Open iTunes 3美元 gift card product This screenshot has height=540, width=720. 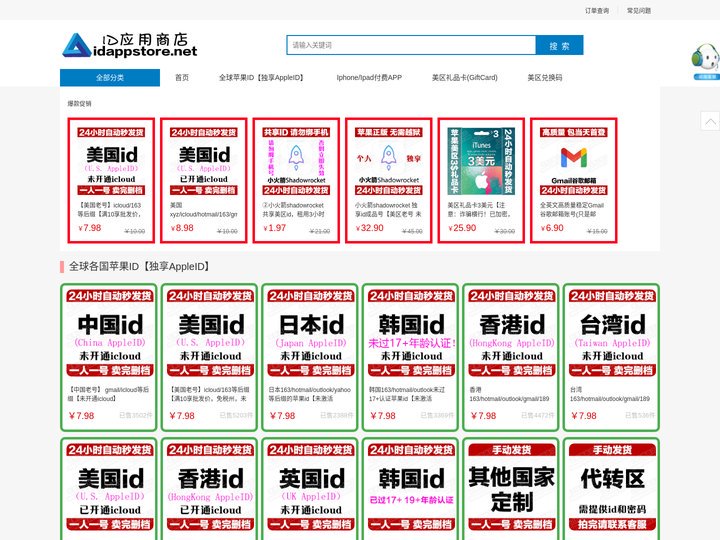(481, 180)
